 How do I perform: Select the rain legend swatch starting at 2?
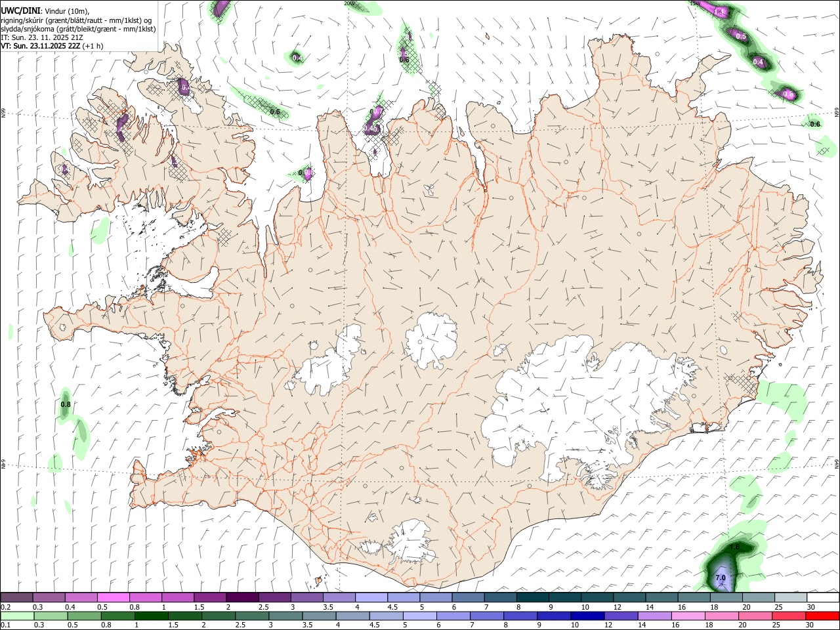tap(219, 616)
